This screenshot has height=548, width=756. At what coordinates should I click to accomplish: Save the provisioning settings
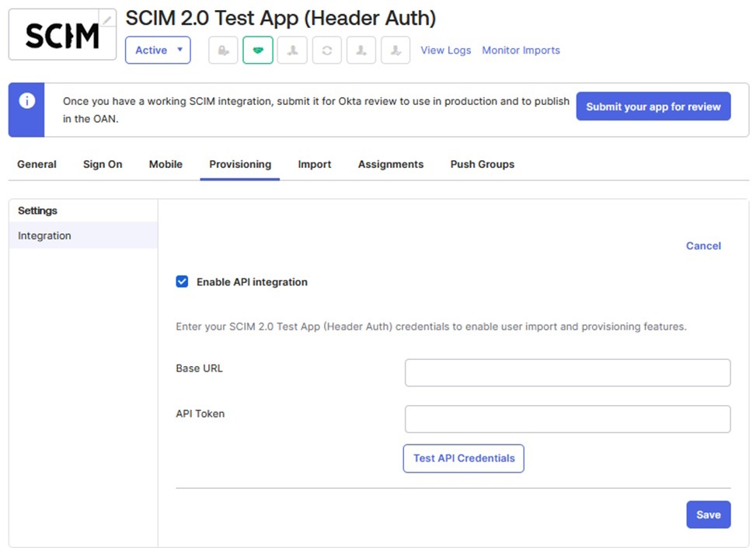coord(708,514)
